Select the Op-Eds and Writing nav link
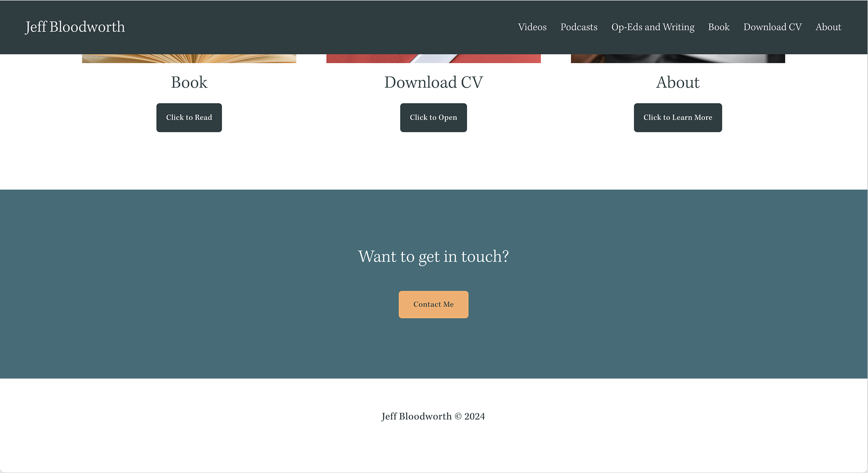Viewport: 868px width, 473px height. point(653,27)
